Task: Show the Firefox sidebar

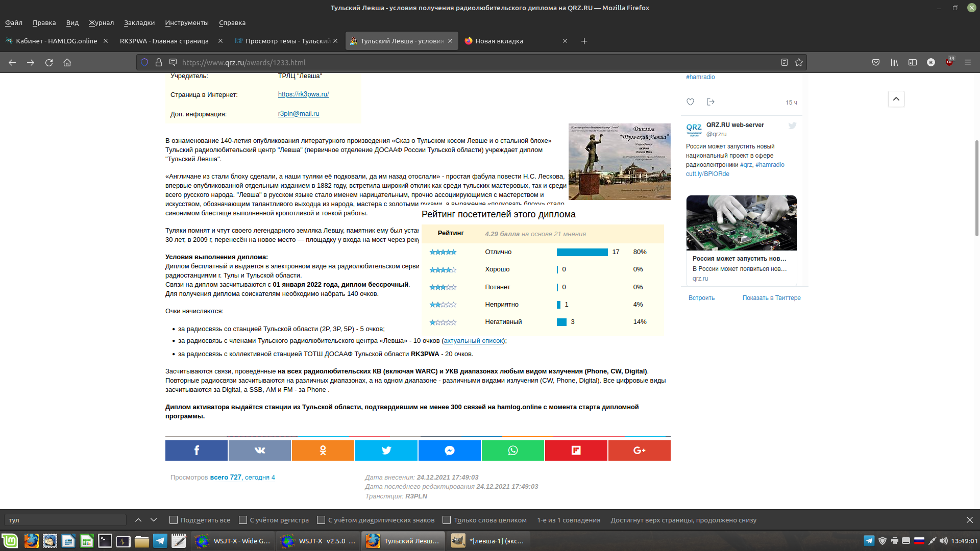Action: tap(913, 62)
